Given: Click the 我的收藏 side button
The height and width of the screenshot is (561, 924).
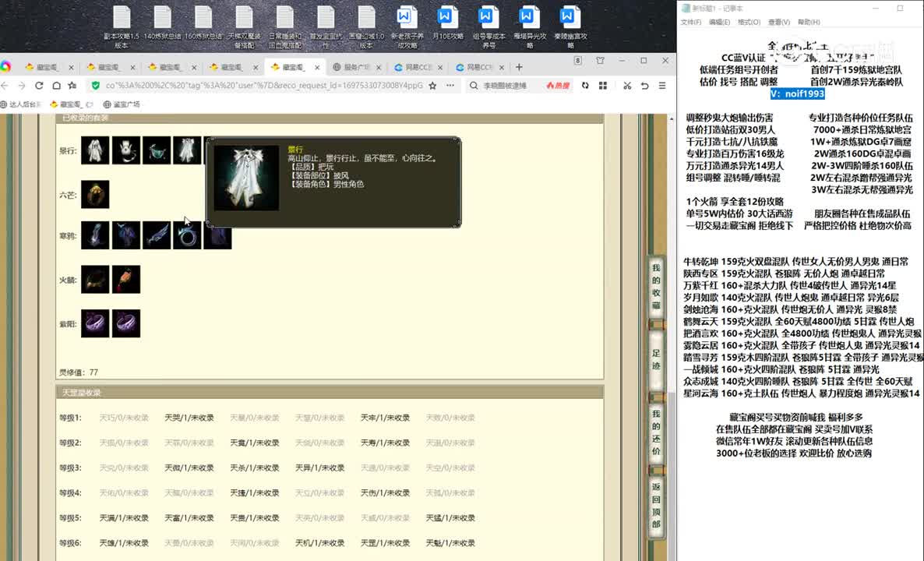Looking at the screenshot, I should 656,287.
